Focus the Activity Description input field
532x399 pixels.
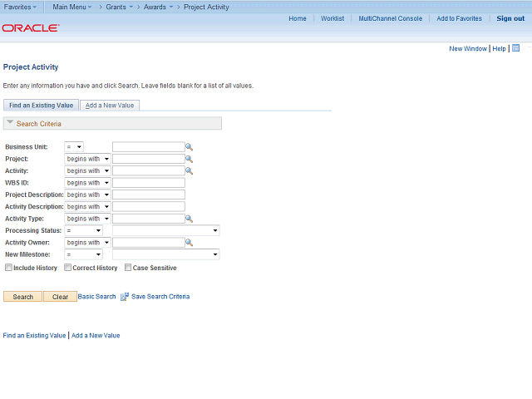149,207
